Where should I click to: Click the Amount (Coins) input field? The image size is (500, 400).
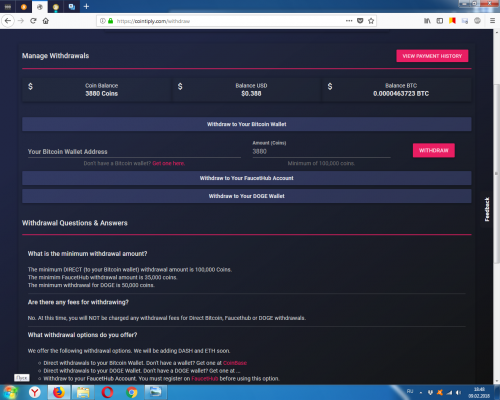coord(321,152)
